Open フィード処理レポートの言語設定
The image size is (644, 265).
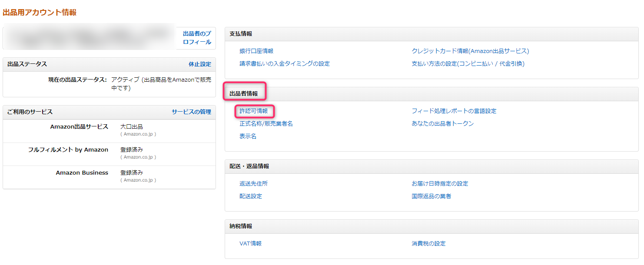click(454, 111)
